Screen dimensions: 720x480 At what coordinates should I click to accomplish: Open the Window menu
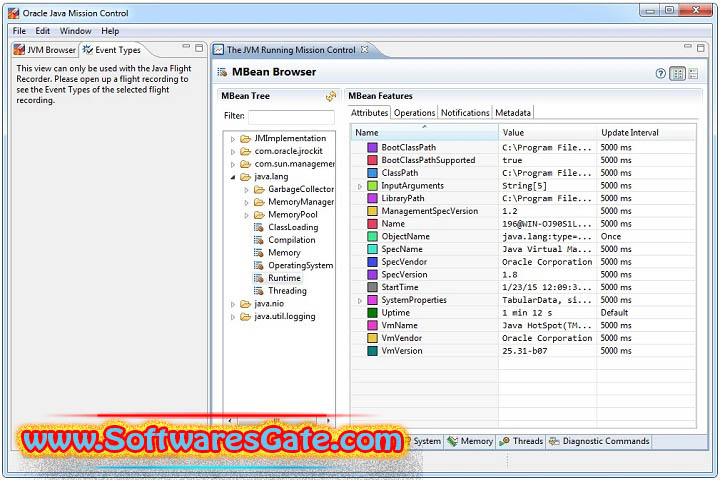pyautogui.click(x=75, y=31)
